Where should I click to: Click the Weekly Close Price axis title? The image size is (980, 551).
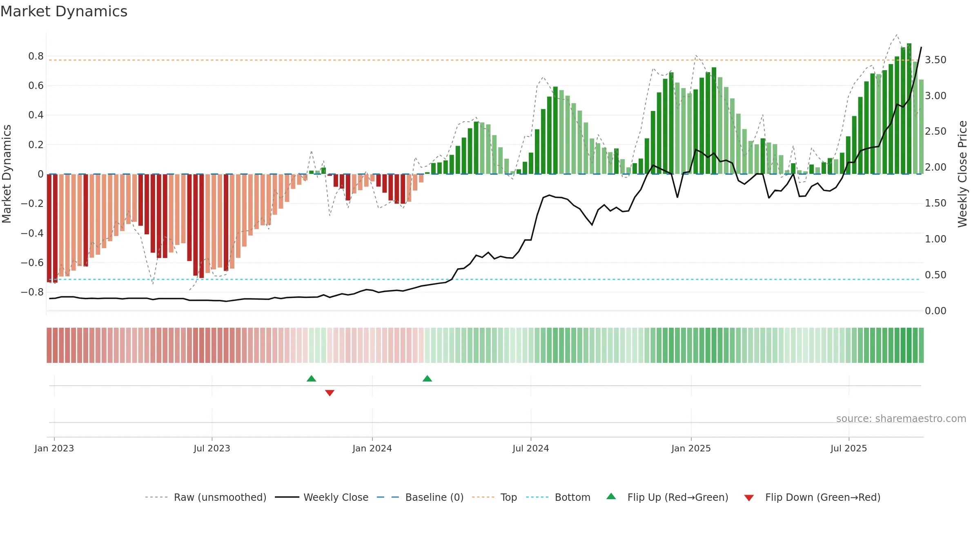[962, 174]
